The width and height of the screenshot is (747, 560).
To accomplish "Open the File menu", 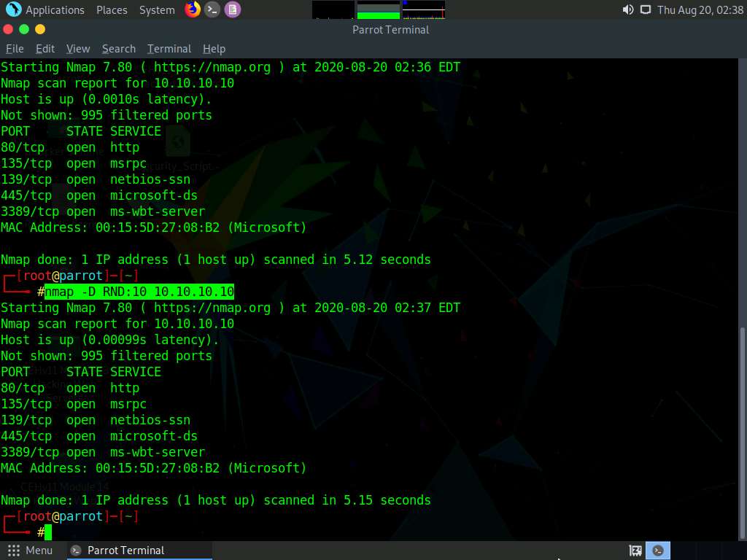I will point(15,49).
